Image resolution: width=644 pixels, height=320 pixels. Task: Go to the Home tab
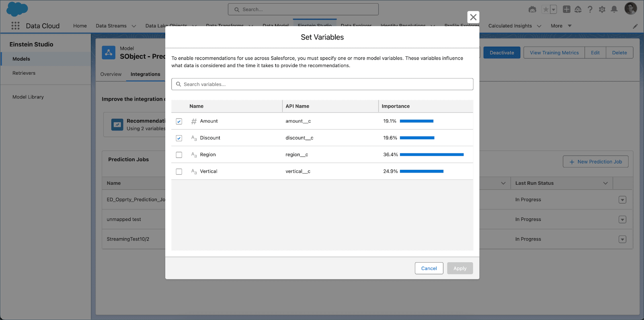click(x=80, y=26)
